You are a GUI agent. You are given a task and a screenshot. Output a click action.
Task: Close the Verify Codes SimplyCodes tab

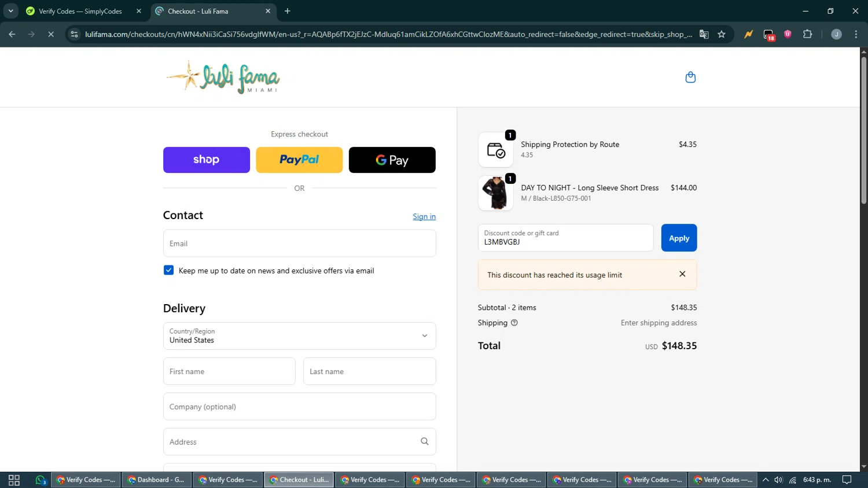click(139, 11)
